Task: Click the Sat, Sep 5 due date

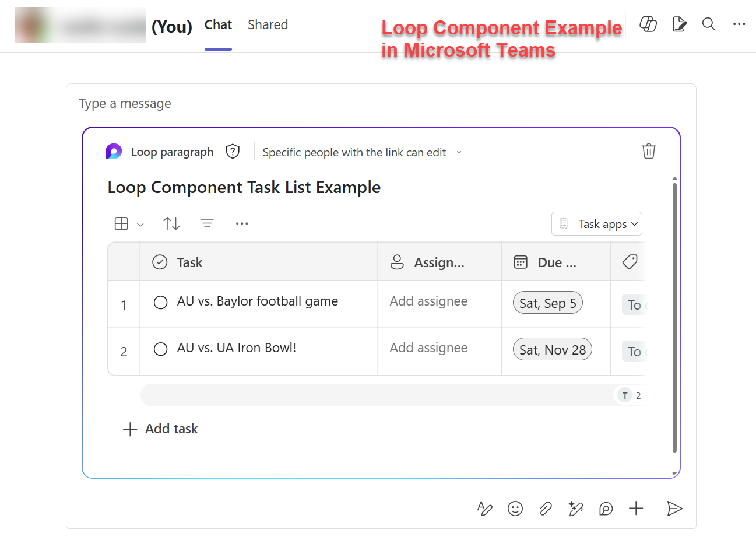Action: click(x=548, y=303)
